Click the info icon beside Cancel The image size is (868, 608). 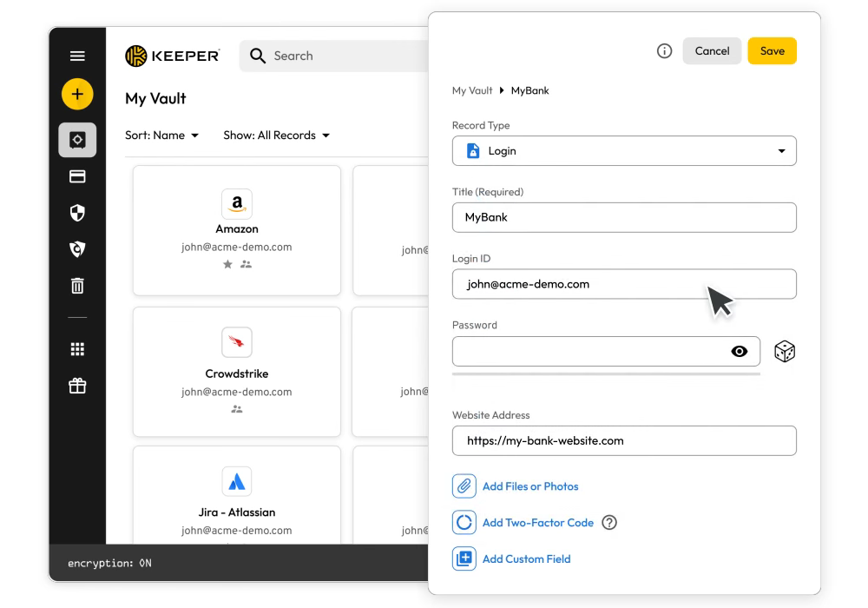664,51
